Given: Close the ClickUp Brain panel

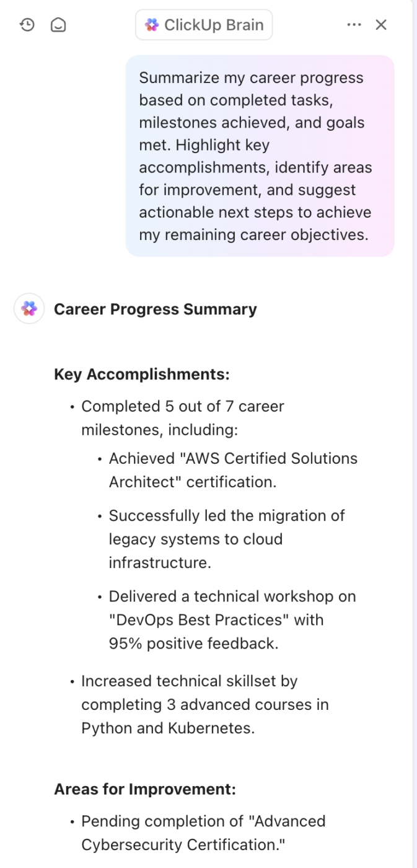Looking at the screenshot, I should click(381, 25).
